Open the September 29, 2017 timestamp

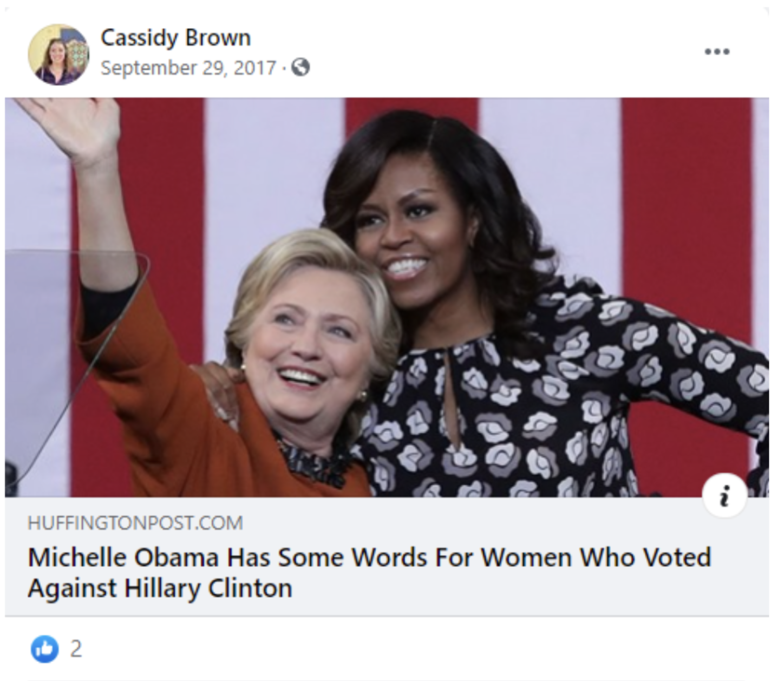pyautogui.click(x=188, y=68)
